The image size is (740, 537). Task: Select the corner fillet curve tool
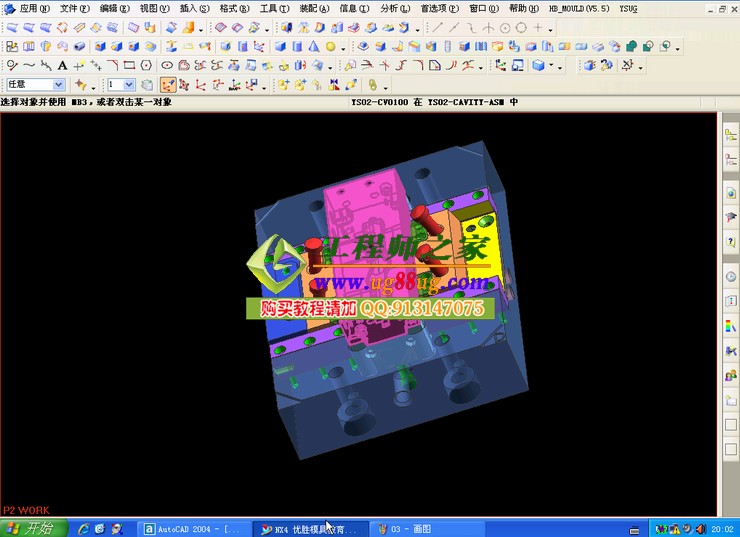(x=112, y=65)
